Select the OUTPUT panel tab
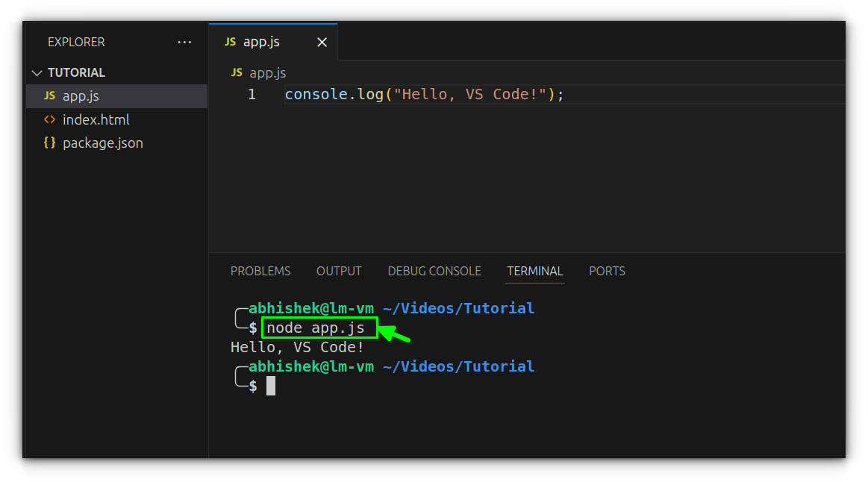868x482 pixels. pos(339,271)
